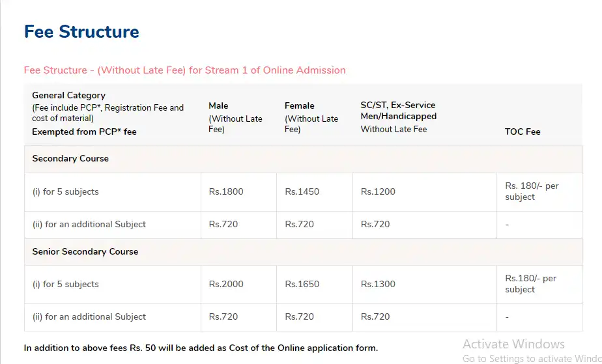Click the Senior Secondary Course section row
Viewport: 602px width, 364px height.
click(85, 251)
